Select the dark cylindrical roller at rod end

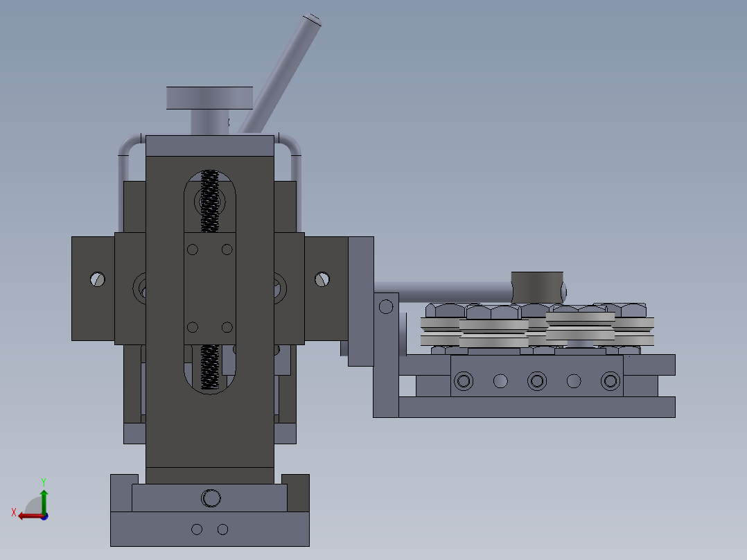pos(538,288)
